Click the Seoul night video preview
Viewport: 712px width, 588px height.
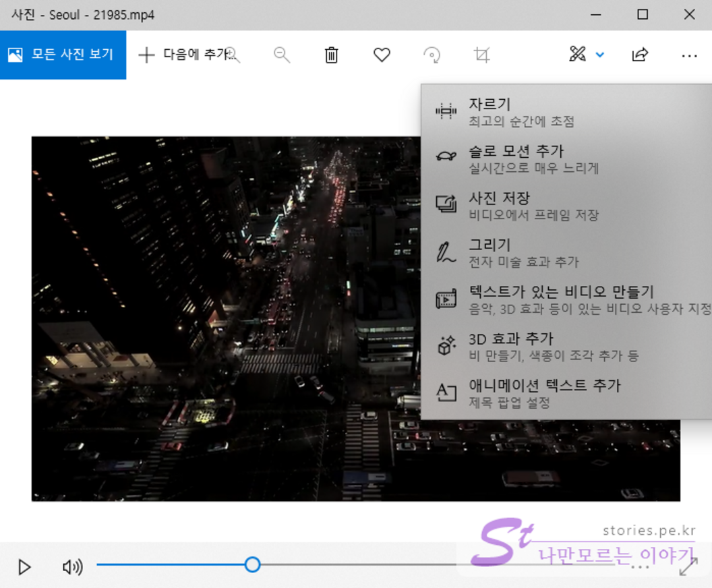(222, 318)
